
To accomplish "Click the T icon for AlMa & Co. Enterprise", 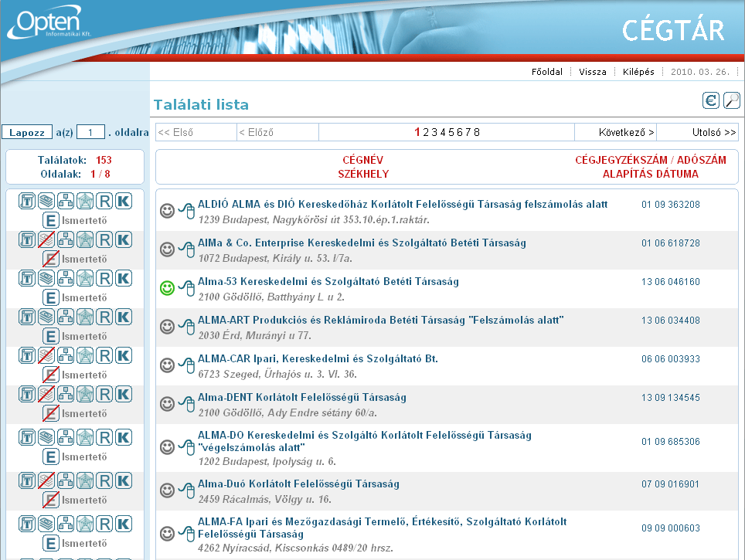I will pyautogui.click(x=27, y=240).
